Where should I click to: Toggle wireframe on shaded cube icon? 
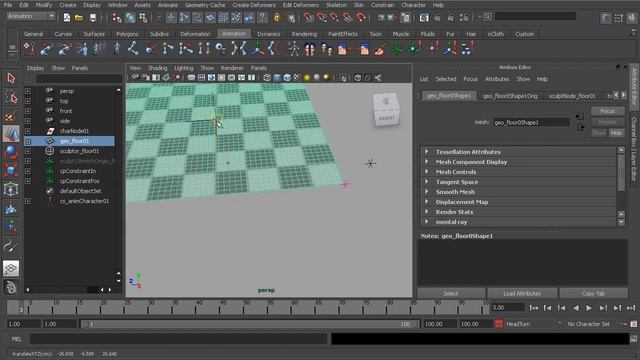[287, 78]
